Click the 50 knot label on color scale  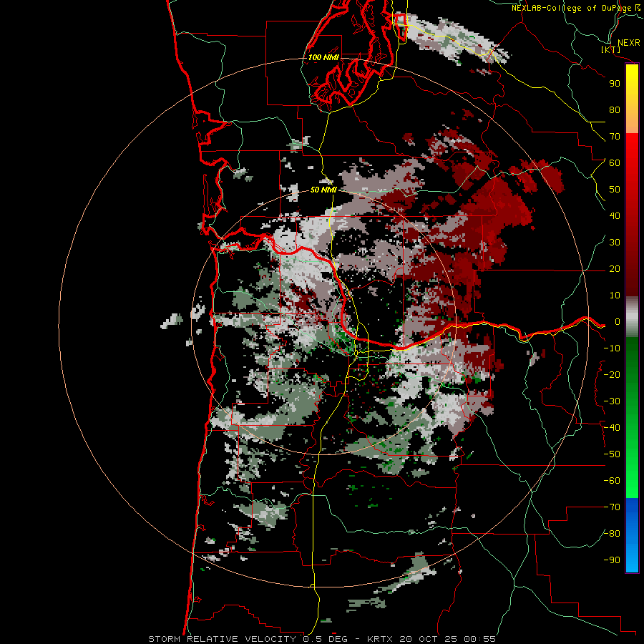615,190
